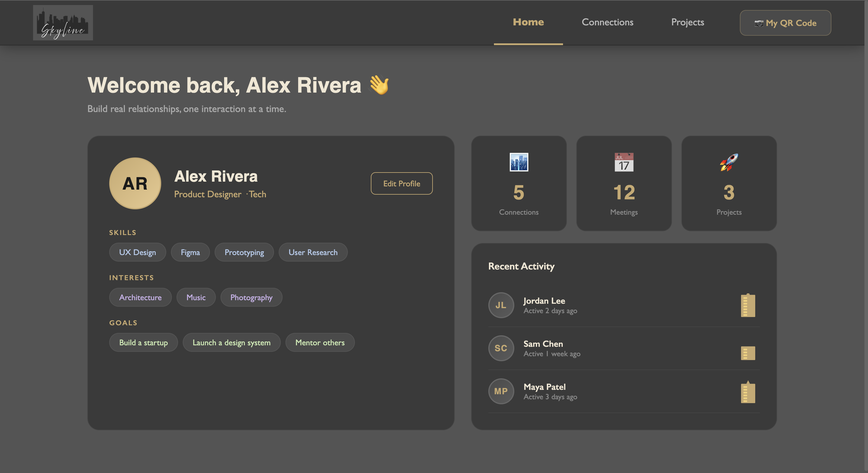The width and height of the screenshot is (868, 473).
Task: Go to the Home tab
Action: tap(528, 22)
